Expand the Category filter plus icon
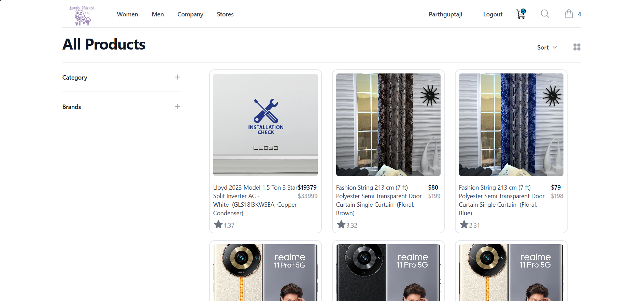The image size is (644, 301). [x=177, y=77]
